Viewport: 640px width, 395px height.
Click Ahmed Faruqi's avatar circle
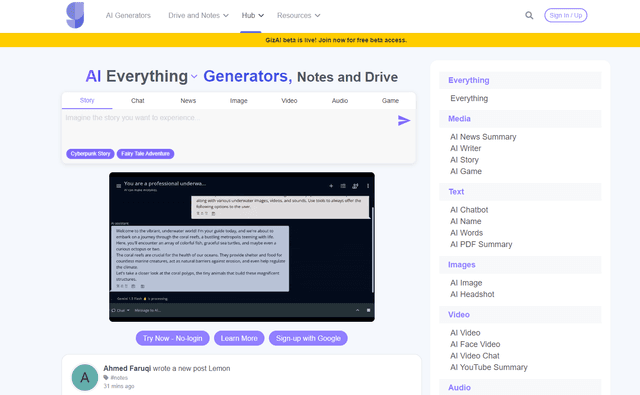(84, 377)
